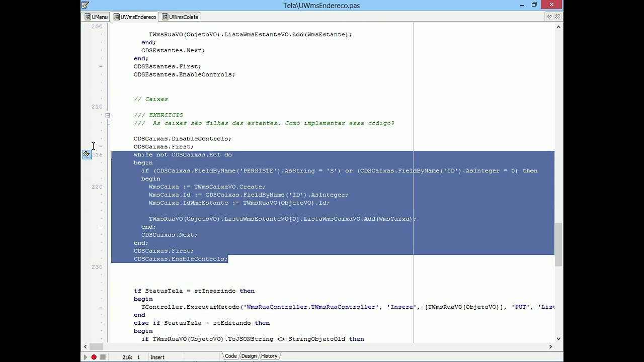Click the editor window icon in title bar
644x362 pixels.
(86, 5)
